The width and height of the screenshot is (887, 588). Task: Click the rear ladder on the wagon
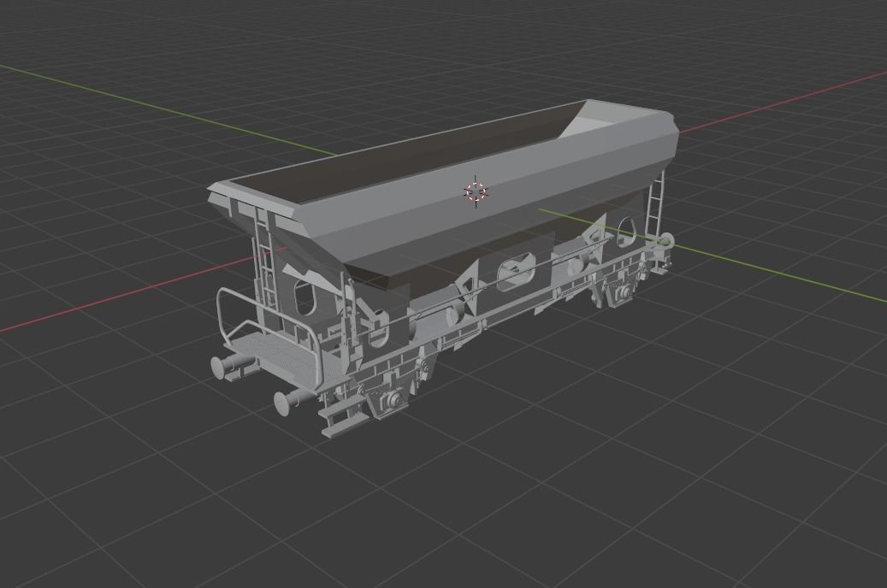point(655,203)
